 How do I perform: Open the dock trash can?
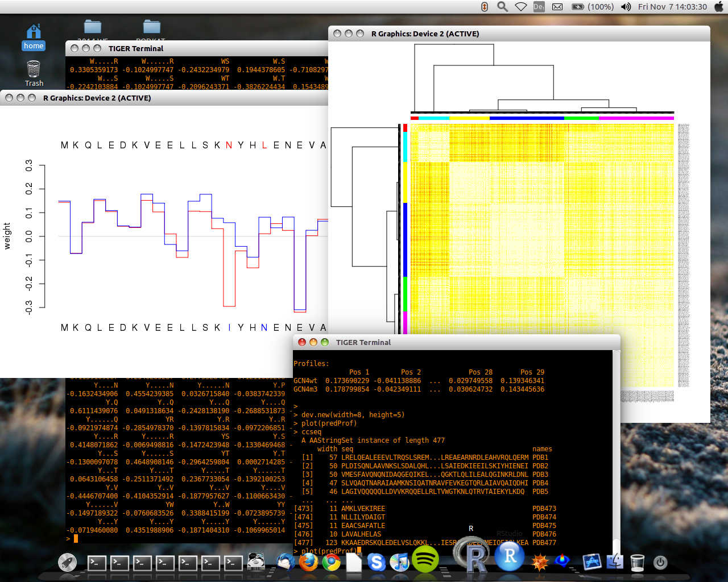pyautogui.click(x=638, y=562)
